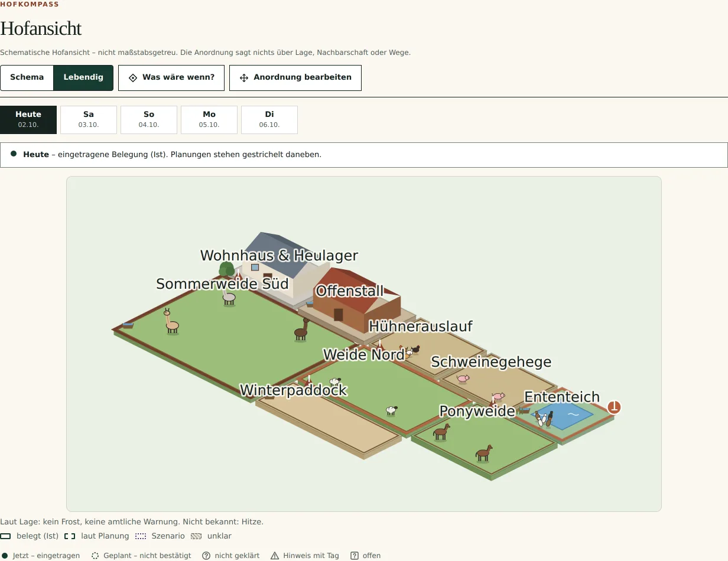728x561 pixels.
Task: Switch to Mo 05.10. day tab
Action: (209, 120)
